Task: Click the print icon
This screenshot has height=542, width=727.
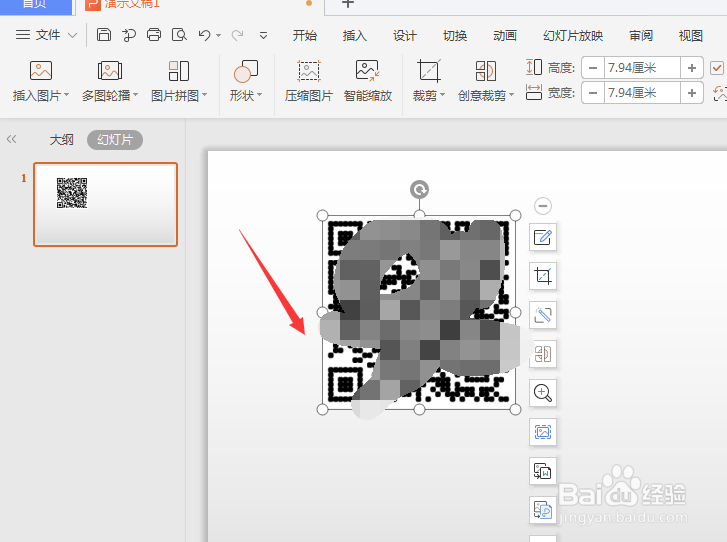Action: (154, 35)
